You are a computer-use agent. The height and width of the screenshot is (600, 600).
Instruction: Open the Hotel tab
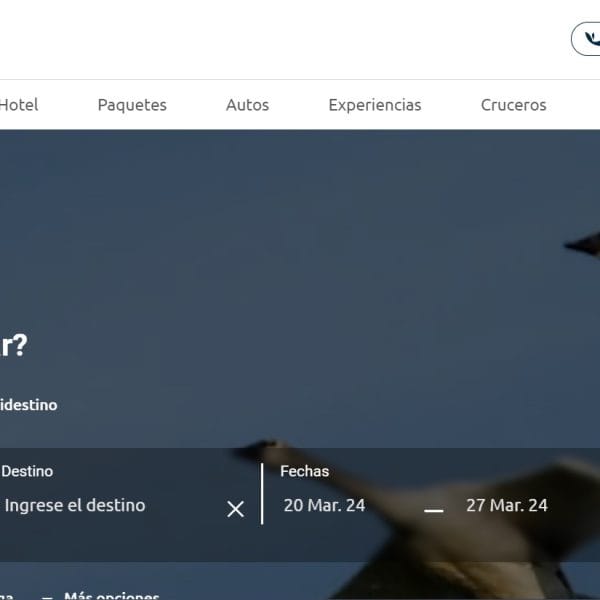[18, 105]
